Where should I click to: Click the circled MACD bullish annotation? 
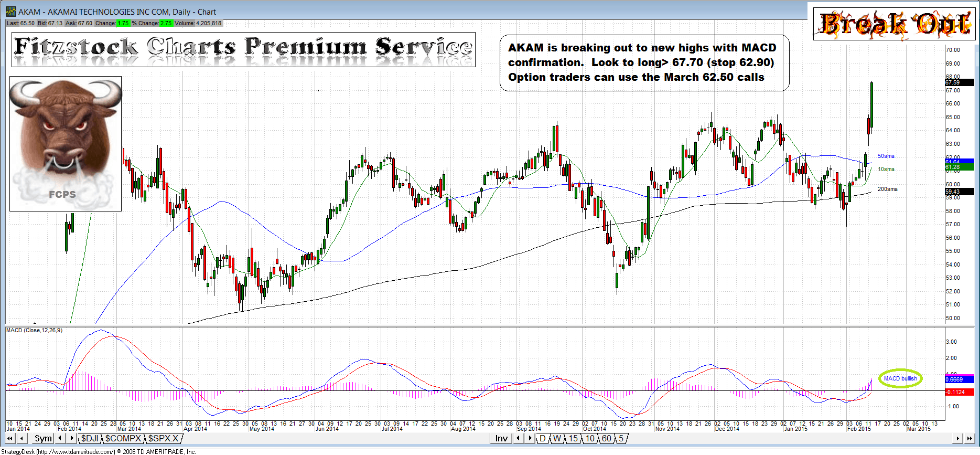click(x=900, y=378)
